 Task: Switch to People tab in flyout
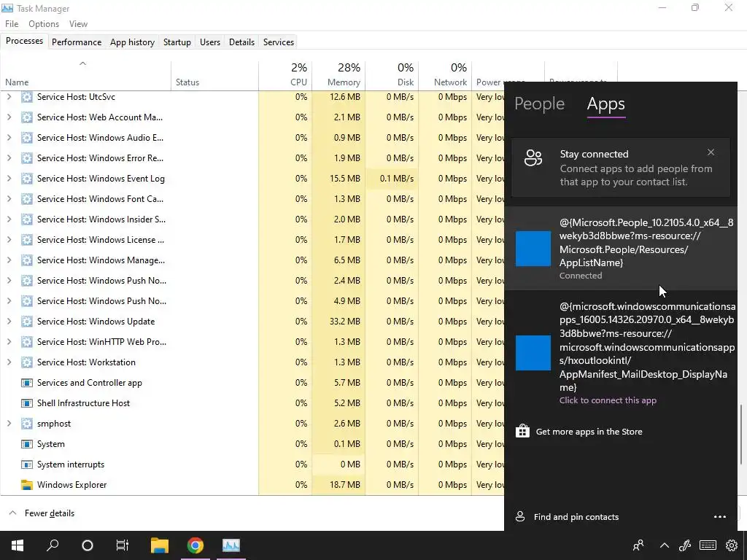pyautogui.click(x=539, y=104)
